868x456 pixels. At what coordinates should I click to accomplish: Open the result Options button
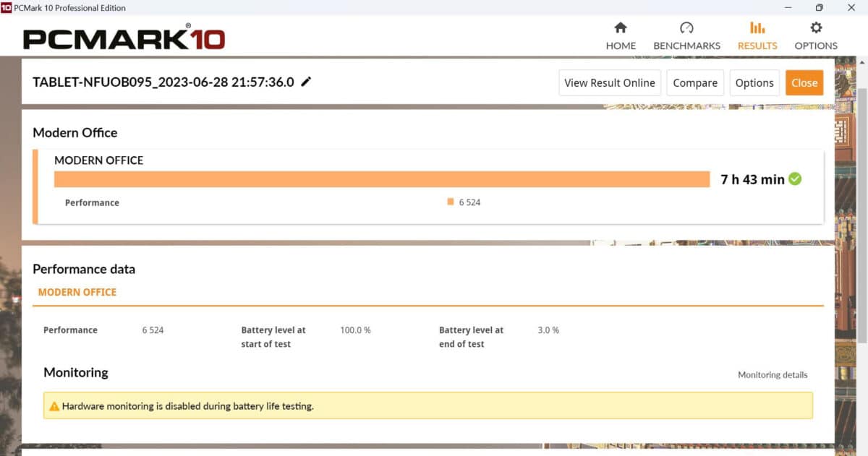[754, 82]
